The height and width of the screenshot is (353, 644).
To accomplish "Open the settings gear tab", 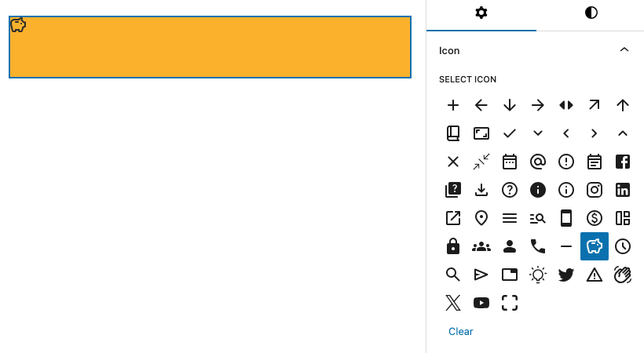I will click(x=481, y=13).
